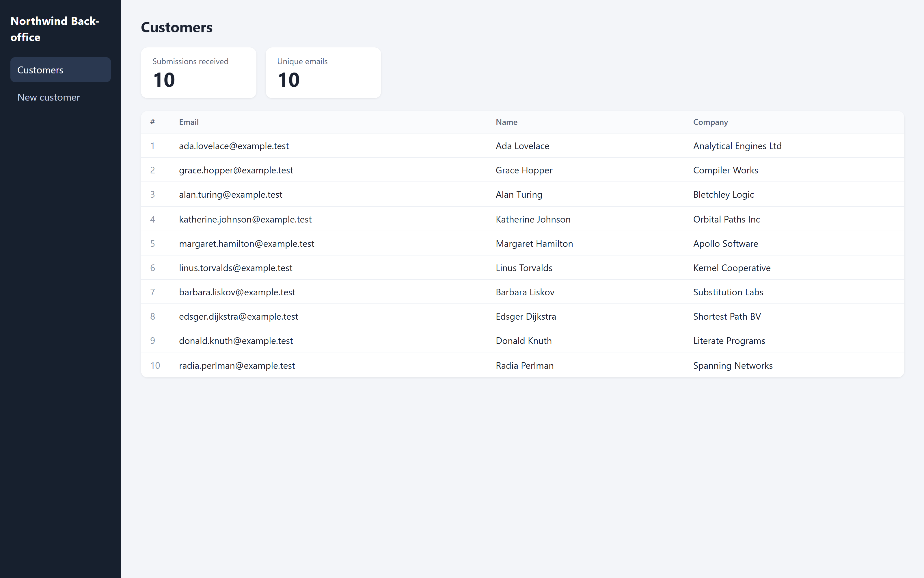The image size is (924, 578).
Task: Click company Analytical Engines Ltd
Action: (x=737, y=146)
